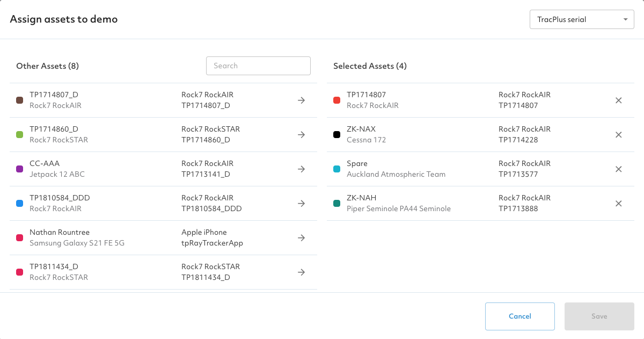Image resolution: width=644 pixels, height=339 pixels.
Task: Click pink swatch beside Nathan Rountree
Action: tap(20, 238)
